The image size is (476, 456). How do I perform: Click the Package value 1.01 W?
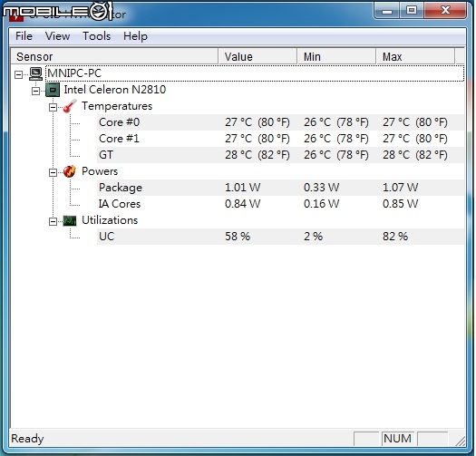tap(242, 188)
